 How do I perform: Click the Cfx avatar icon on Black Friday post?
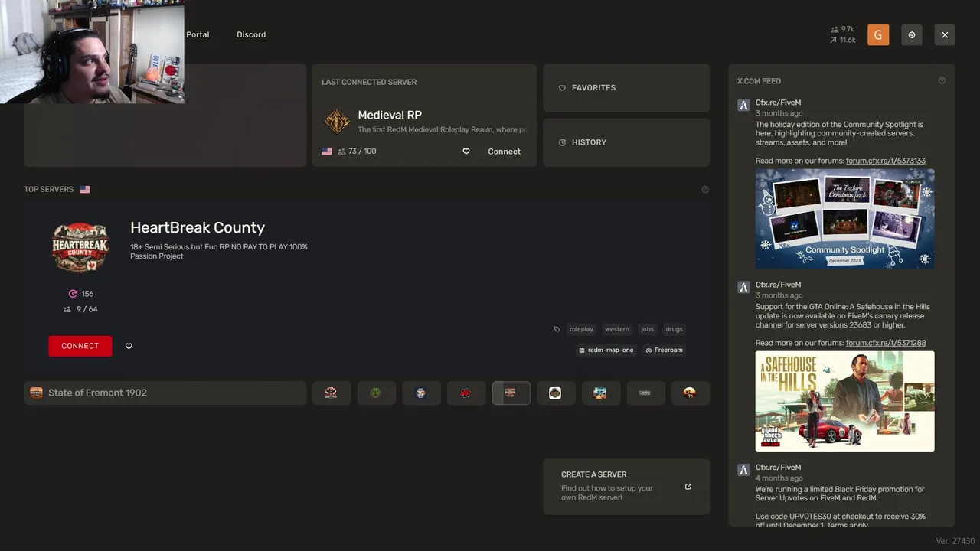743,469
